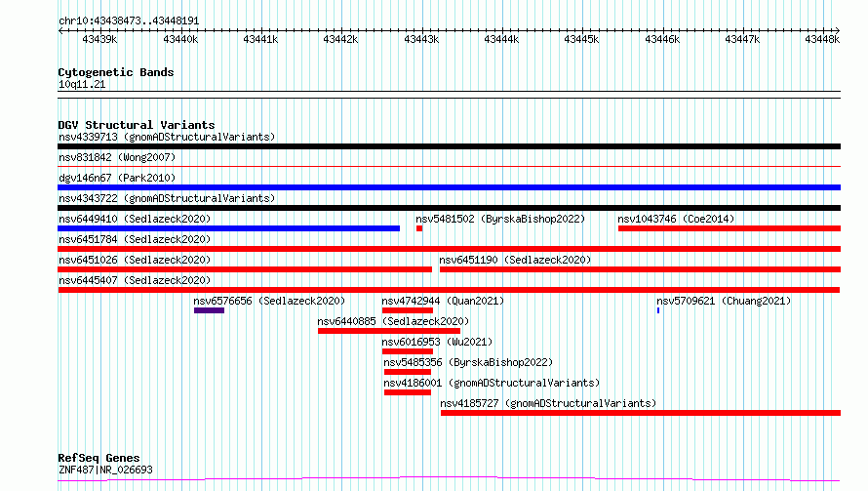The width and height of the screenshot is (868, 491).
Task: Click the 43441k ruler tick label
Action: 260,40
